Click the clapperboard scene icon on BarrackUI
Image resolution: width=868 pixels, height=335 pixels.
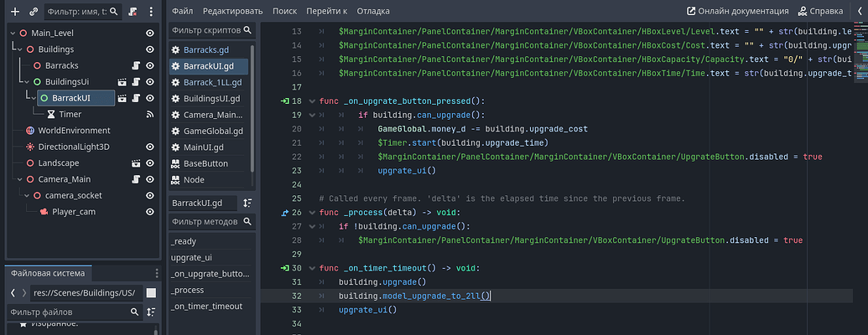[x=123, y=98]
